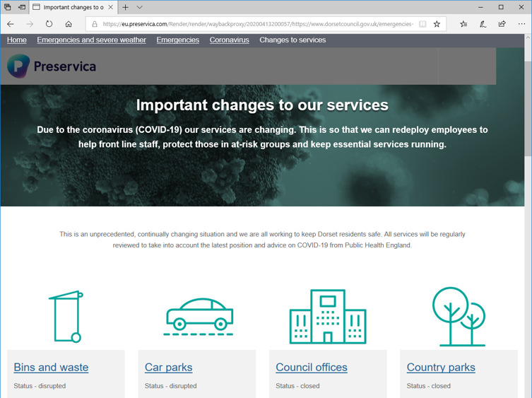This screenshot has width=532, height=398.
Task: Click the browser Forward arrow
Action: pos(30,24)
